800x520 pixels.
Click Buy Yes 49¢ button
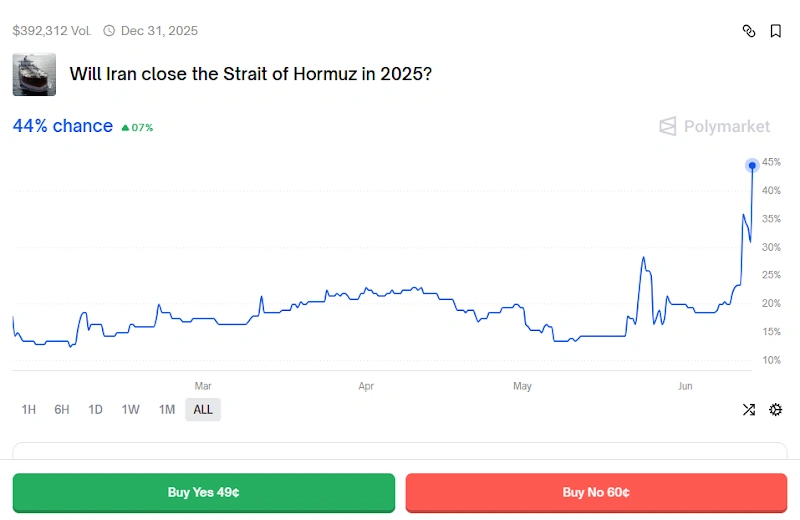[203, 492]
